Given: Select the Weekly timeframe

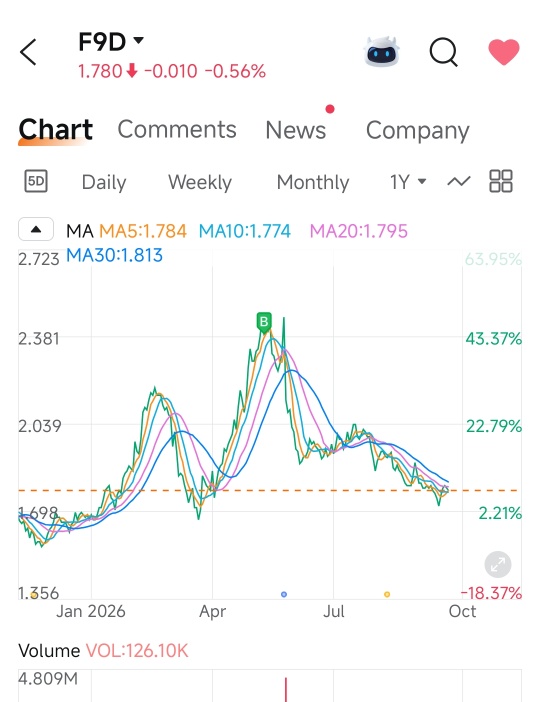Looking at the screenshot, I should pyautogui.click(x=200, y=182).
